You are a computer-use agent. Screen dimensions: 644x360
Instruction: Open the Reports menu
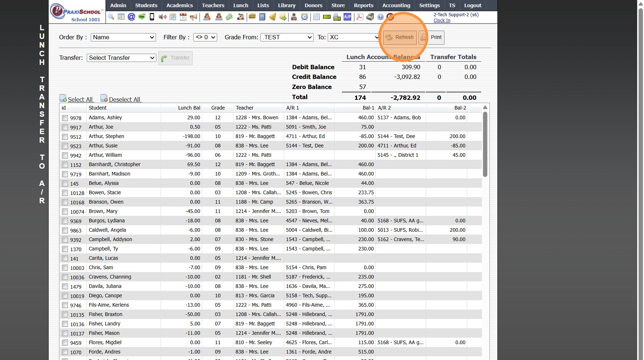(x=363, y=5)
